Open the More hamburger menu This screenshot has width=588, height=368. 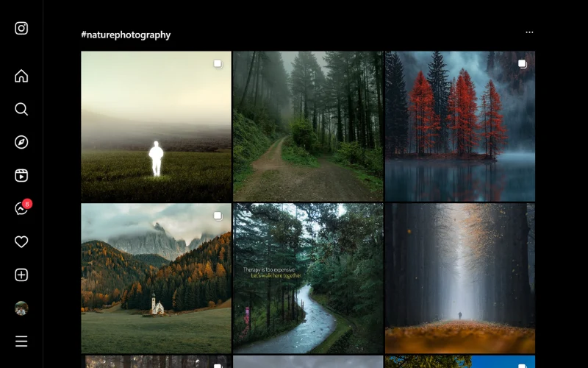(21, 342)
